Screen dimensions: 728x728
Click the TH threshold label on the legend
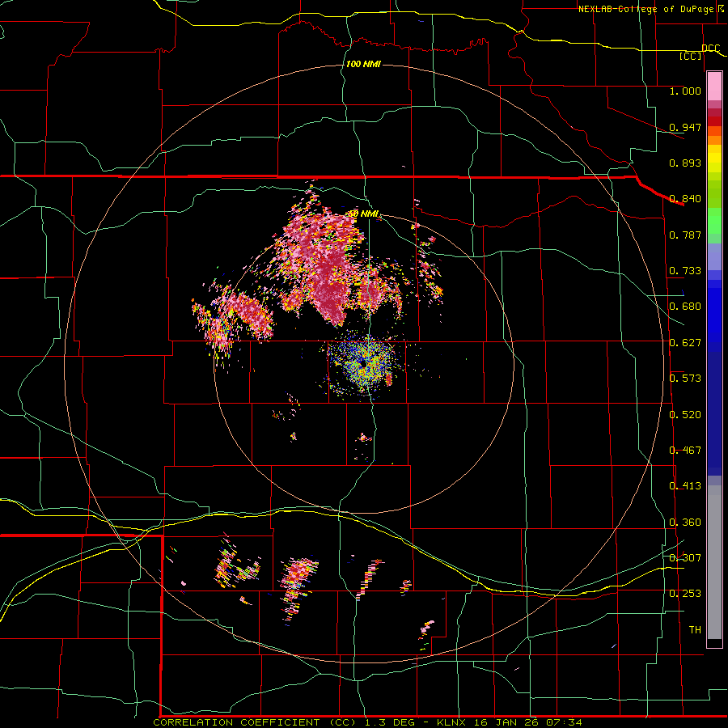point(695,630)
